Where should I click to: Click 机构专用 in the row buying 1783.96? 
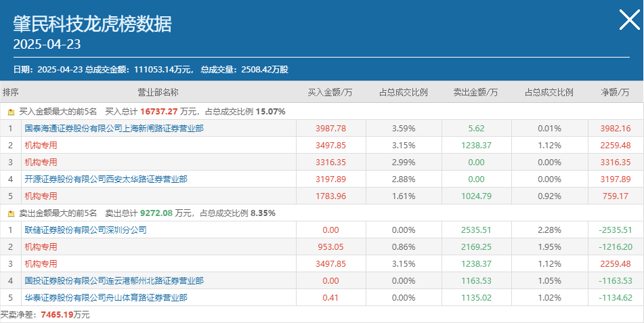(41, 196)
